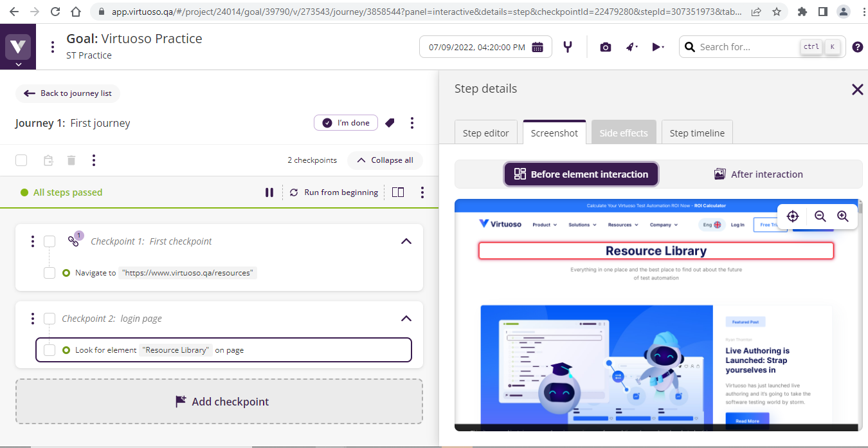
Task: Toggle the split panel view icon
Action: 398,192
